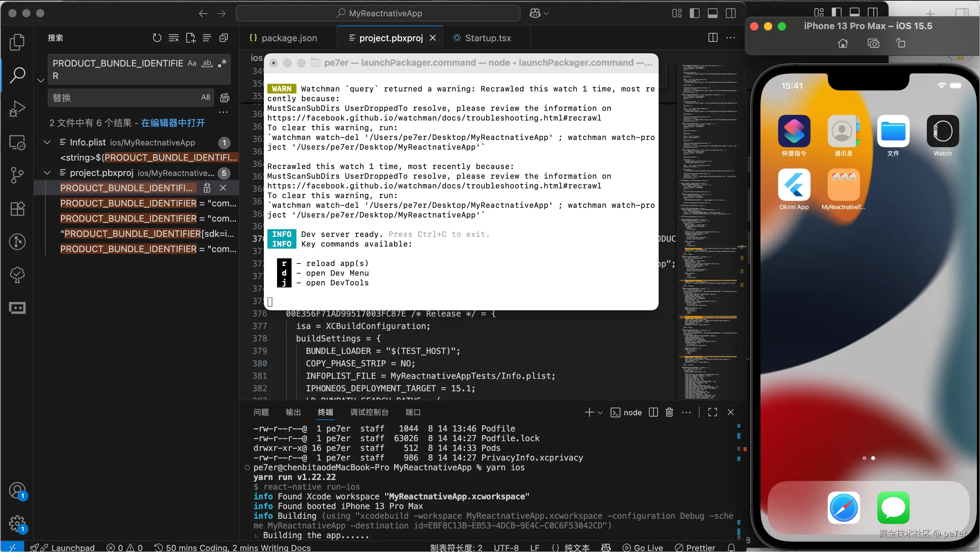Open the Extensions view icon
This screenshot has height=552, width=980.
17,209
